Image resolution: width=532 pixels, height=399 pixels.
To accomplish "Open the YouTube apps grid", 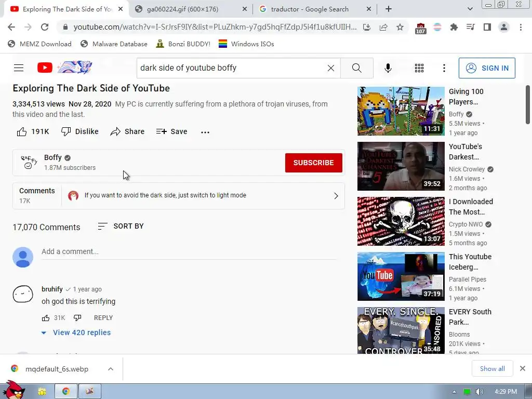I will 419,68.
